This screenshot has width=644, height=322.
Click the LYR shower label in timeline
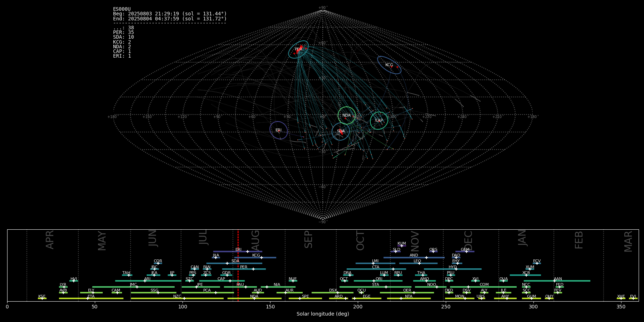coord(63,285)
